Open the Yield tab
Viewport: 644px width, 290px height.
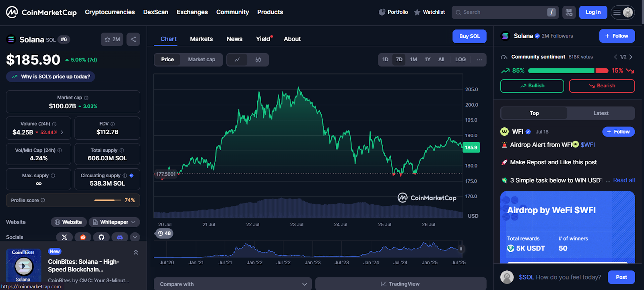(264, 39)
